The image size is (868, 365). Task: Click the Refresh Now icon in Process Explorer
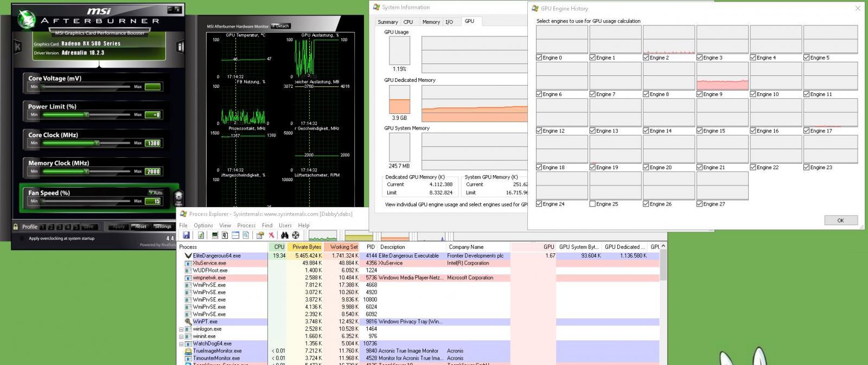[201, 235]
